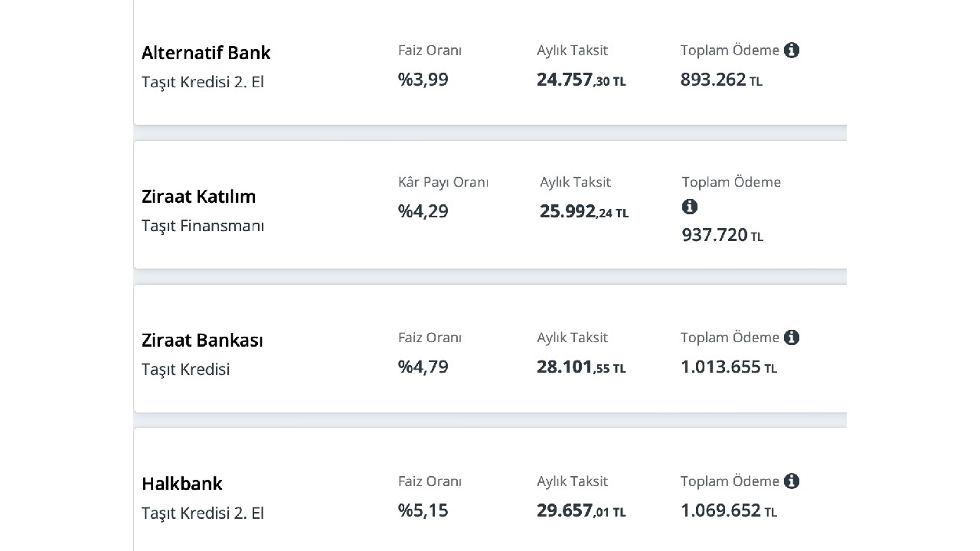Open Halkbank's Taşıt Kredisi 2. El product
Screen dimensions: 980x551
tap(203, 513)
